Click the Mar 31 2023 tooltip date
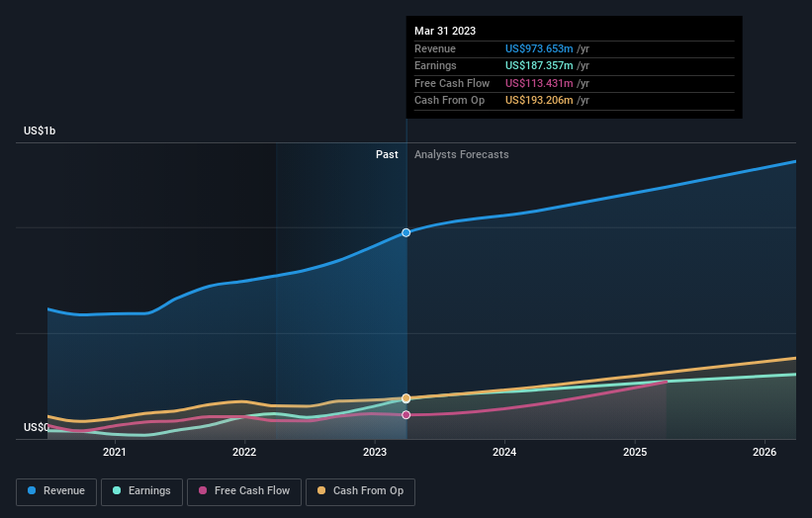 [x=445, y=31]
